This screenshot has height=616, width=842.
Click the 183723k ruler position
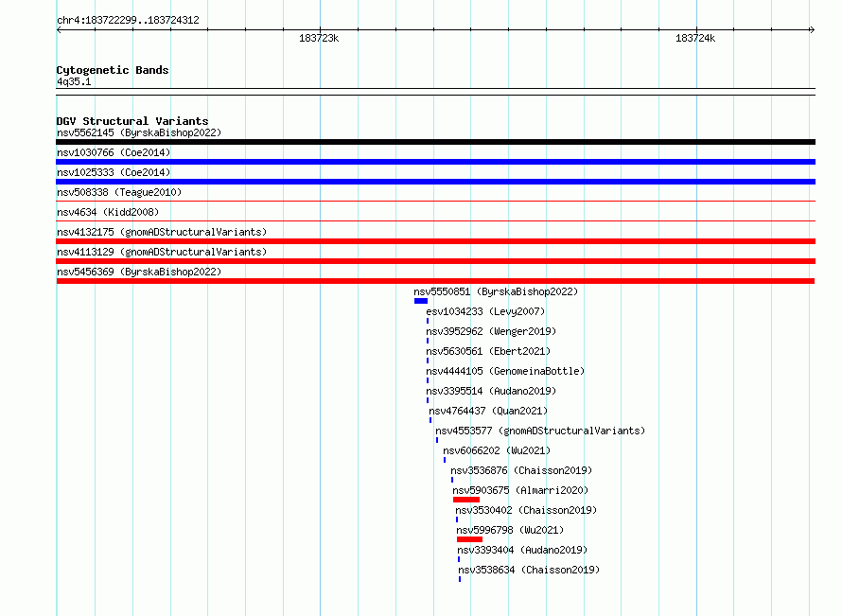(x=319, y=38)
